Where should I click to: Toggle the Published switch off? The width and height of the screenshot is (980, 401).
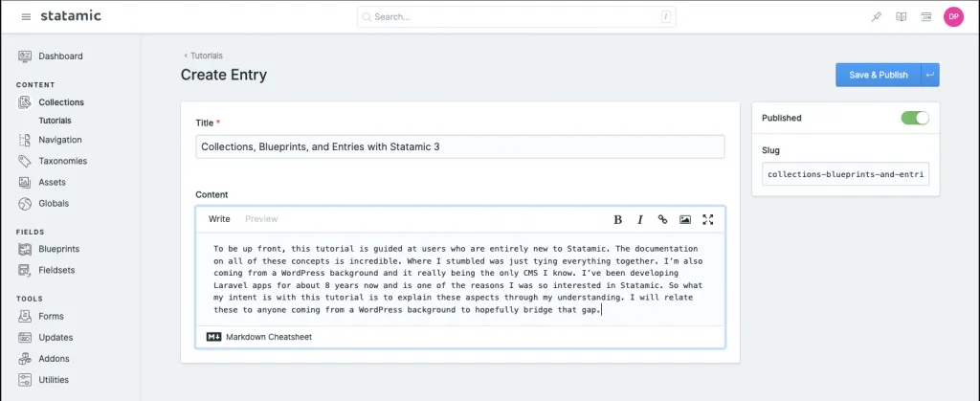[915, 118]
